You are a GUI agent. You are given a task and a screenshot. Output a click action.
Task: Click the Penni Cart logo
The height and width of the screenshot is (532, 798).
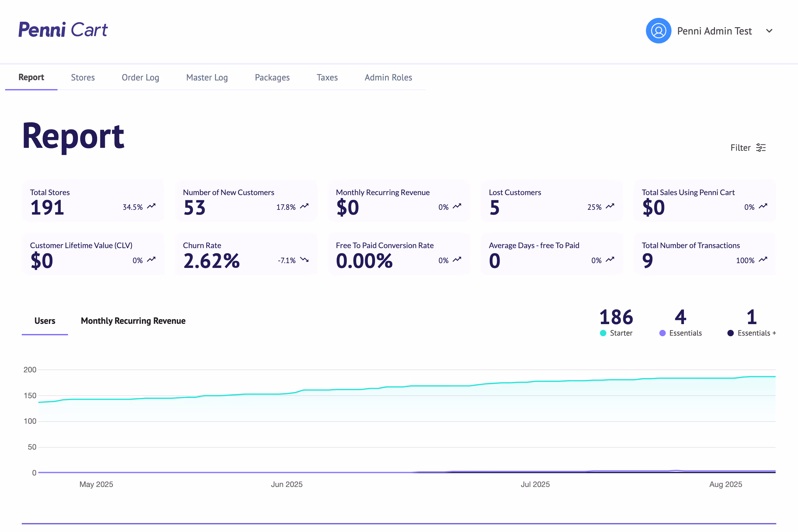click(63, 30)
